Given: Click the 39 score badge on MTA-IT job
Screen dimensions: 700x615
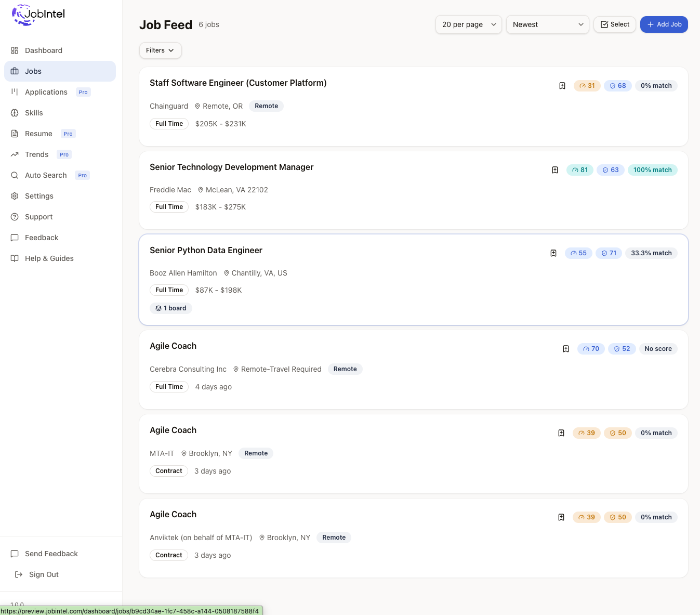Looking at the screenshot, I should (x=587, y=433).
